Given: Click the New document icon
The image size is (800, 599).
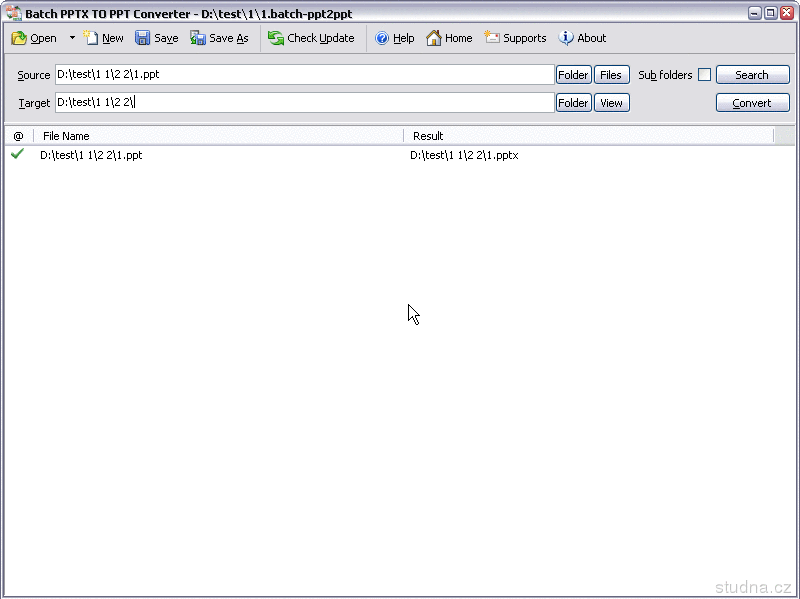Looking at the screenshot, I should (91, 38).
